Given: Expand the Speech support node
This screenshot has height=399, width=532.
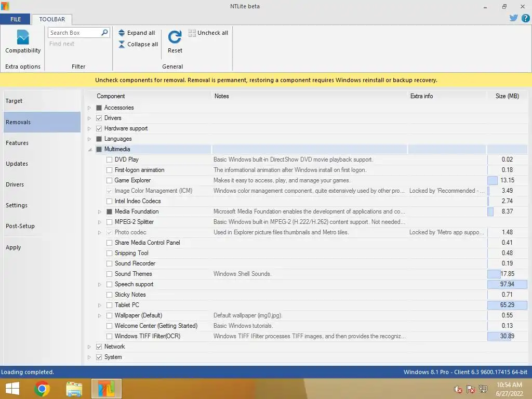Looking at the screenshot, I should (99, 284).
